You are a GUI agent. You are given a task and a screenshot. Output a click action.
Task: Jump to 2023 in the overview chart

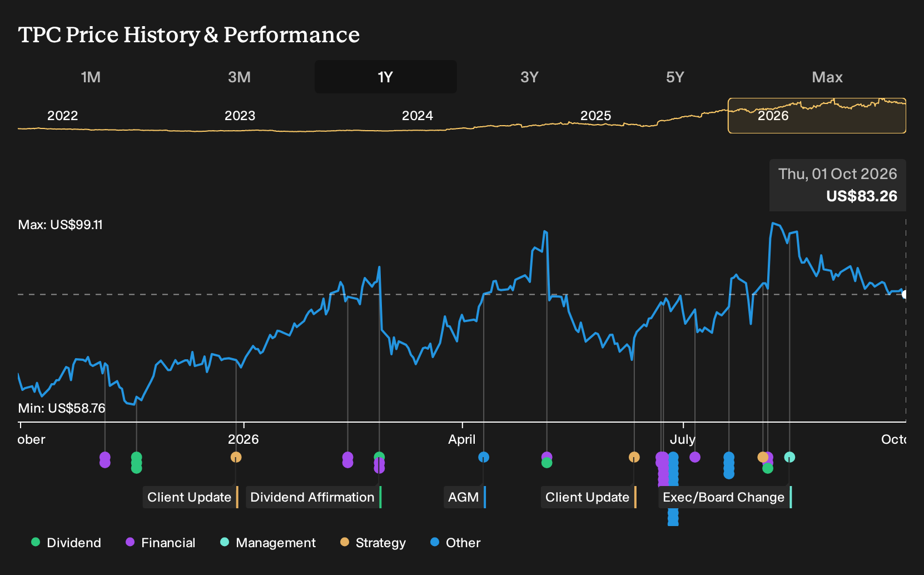[x=240, y=116]
